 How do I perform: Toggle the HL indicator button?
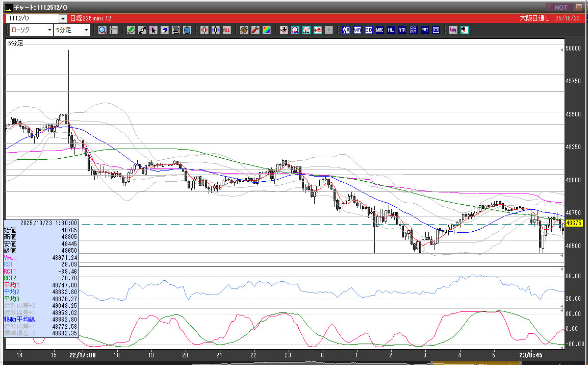[x=391, y=30]
